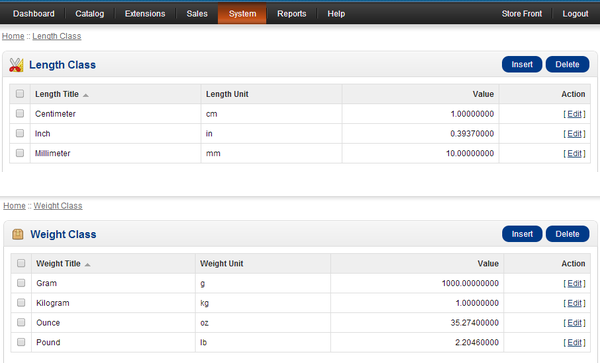Edit the Gram weight class

574,283
